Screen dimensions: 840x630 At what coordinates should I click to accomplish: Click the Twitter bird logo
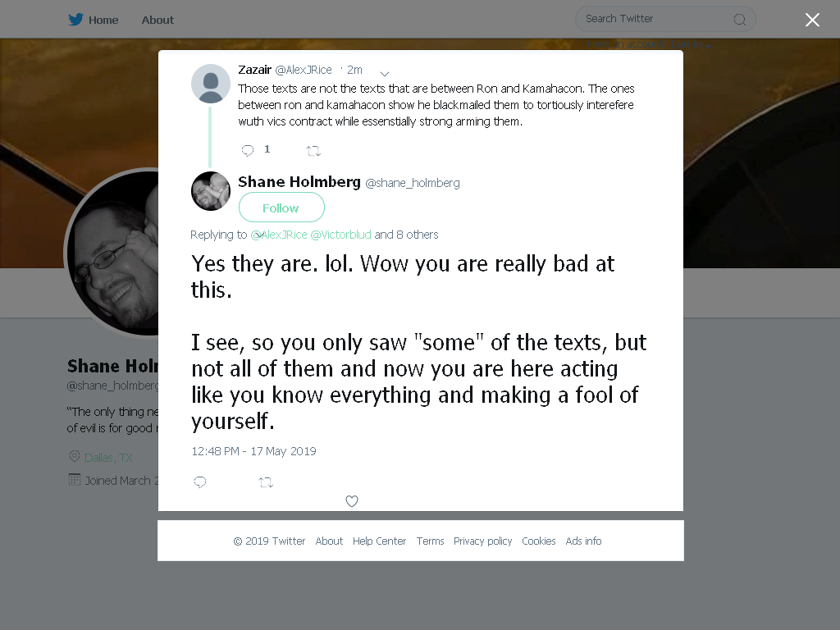click(75, 20)
